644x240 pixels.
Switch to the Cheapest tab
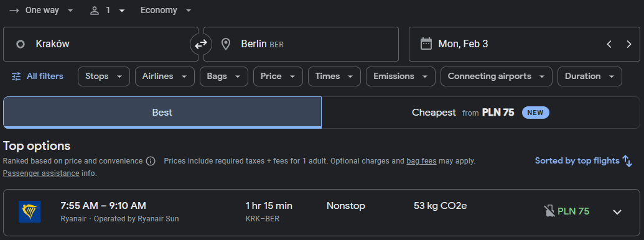pyautogui.click(x=480, y=113)
